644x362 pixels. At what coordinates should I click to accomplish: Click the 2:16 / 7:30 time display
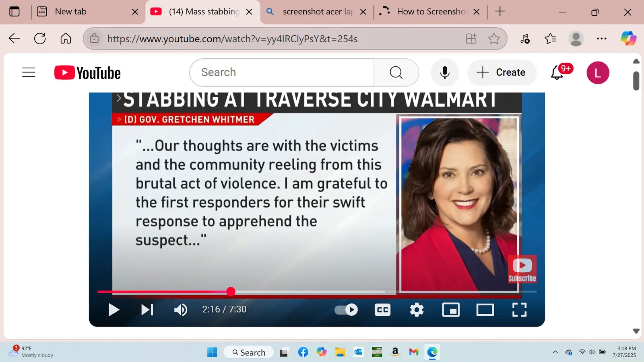click(x=224, y=309)
